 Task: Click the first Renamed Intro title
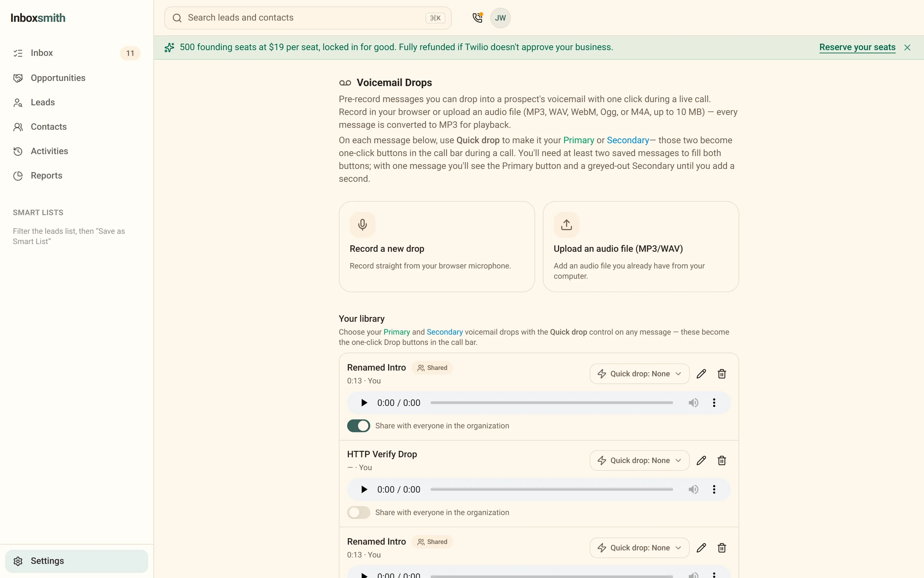tap(376, 368)
